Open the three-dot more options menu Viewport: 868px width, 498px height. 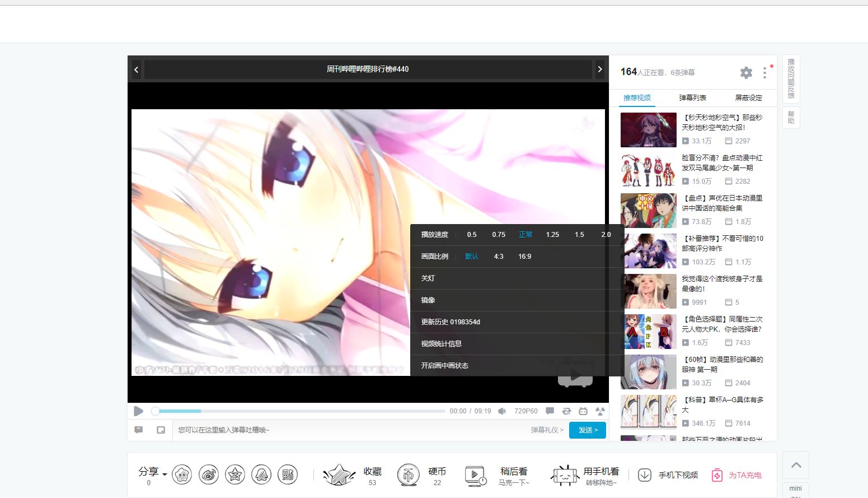tap(764, 73)
